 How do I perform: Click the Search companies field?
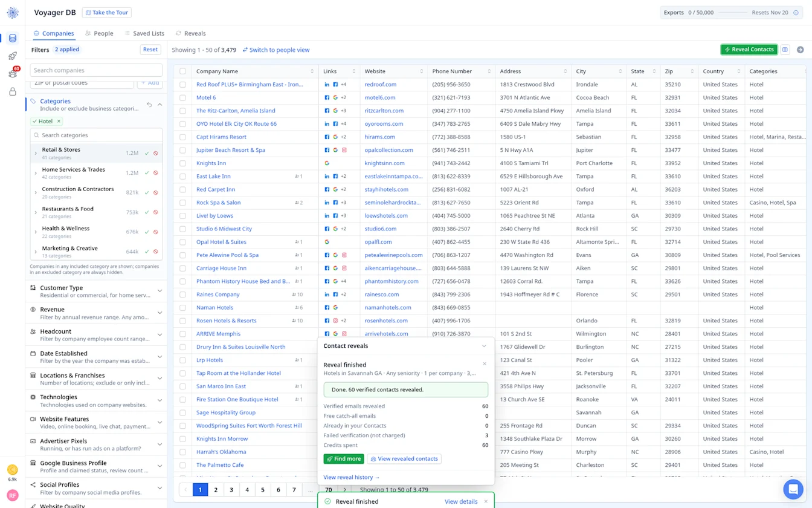[x=96, y=70]
